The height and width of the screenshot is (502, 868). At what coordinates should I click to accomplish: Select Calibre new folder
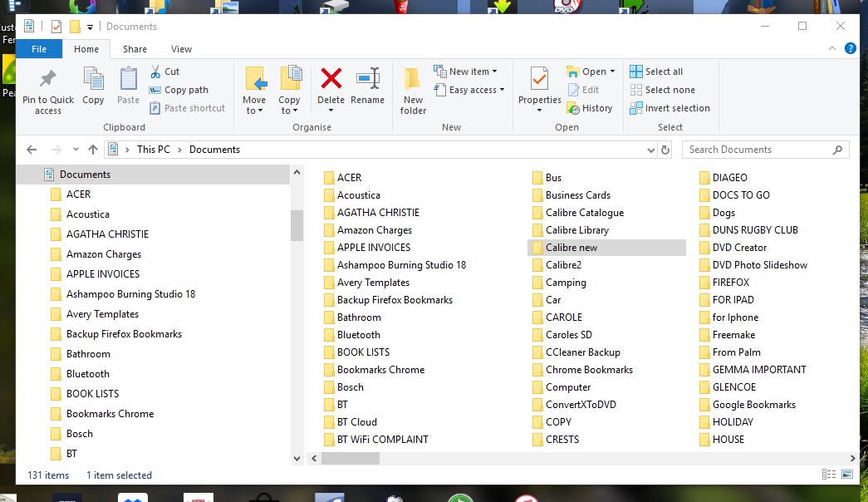[x=606, y=248]
